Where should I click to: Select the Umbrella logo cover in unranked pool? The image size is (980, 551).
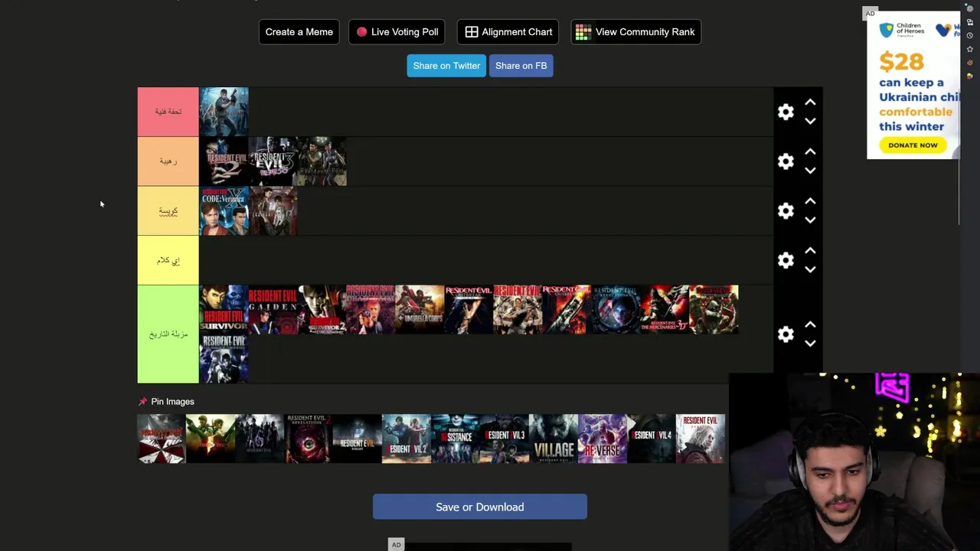coord(162,439)
